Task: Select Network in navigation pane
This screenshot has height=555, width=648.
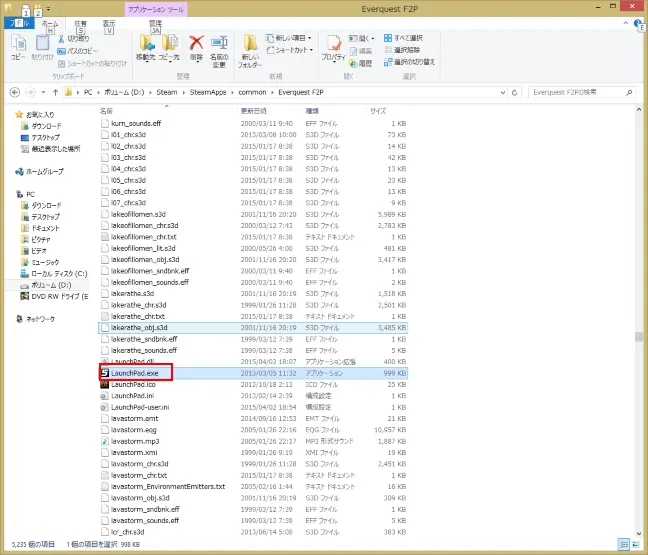Action: pos(35,319)
